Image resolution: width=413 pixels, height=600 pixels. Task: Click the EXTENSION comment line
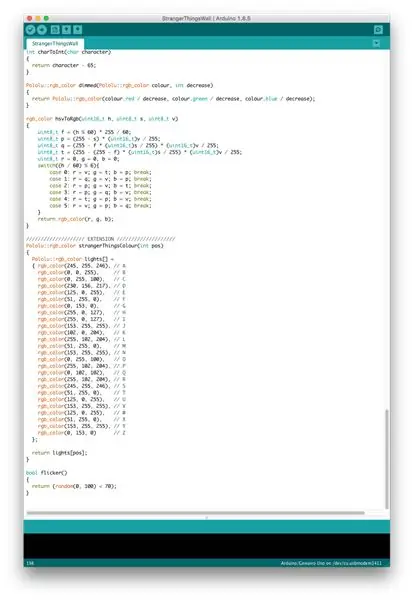click(x=101, y=239)
